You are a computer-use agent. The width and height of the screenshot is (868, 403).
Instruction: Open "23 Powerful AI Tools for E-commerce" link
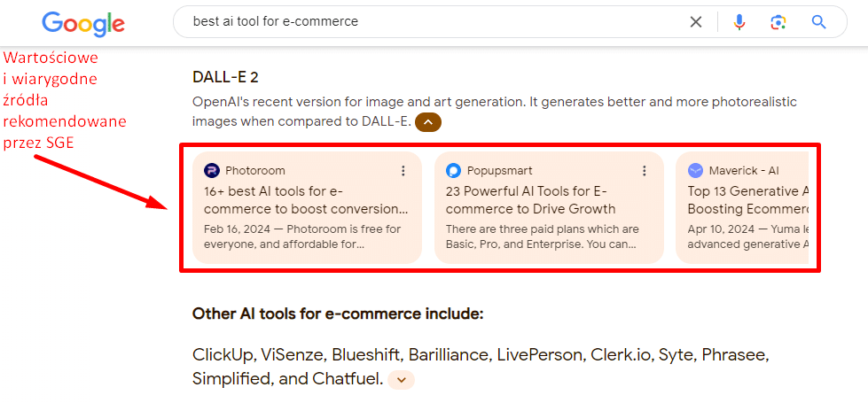click(x=530, y=200)
